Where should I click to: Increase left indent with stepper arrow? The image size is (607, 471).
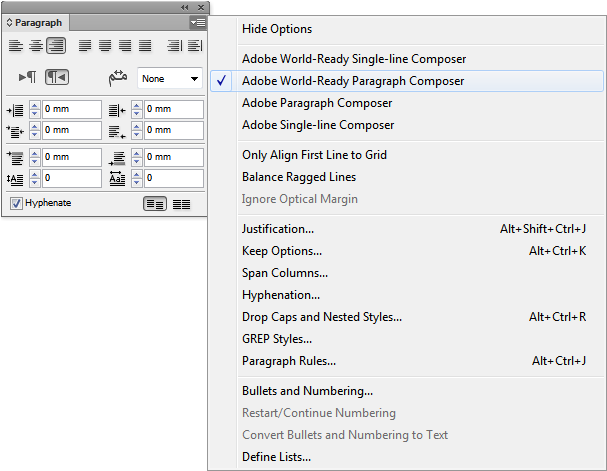[35, 105]
